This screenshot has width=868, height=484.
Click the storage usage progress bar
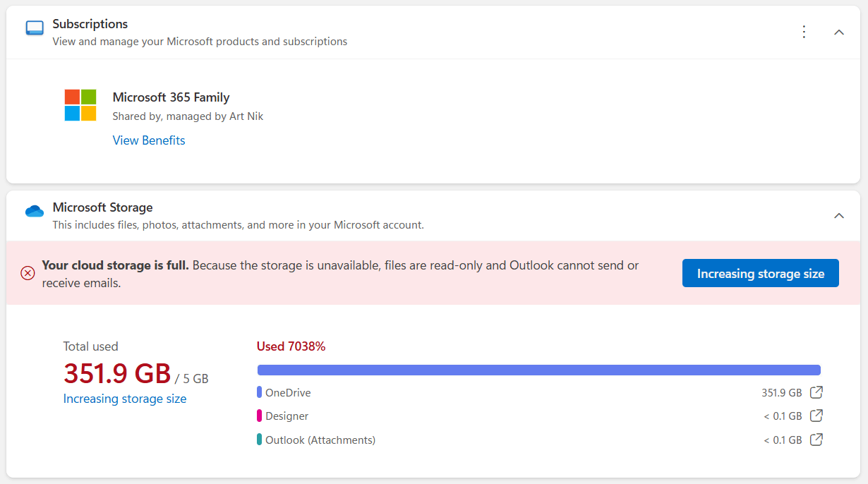click(x=539, y=369)
